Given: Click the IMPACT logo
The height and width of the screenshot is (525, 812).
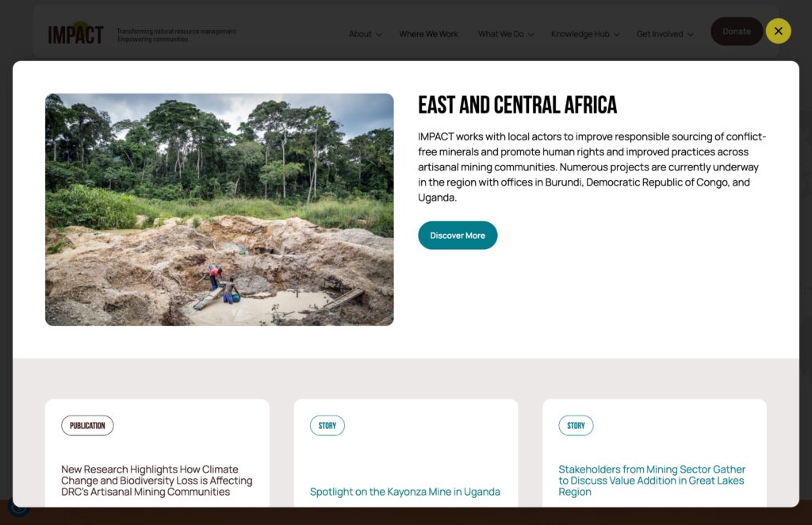Looking at the screenshot, I should click(75, 34).
